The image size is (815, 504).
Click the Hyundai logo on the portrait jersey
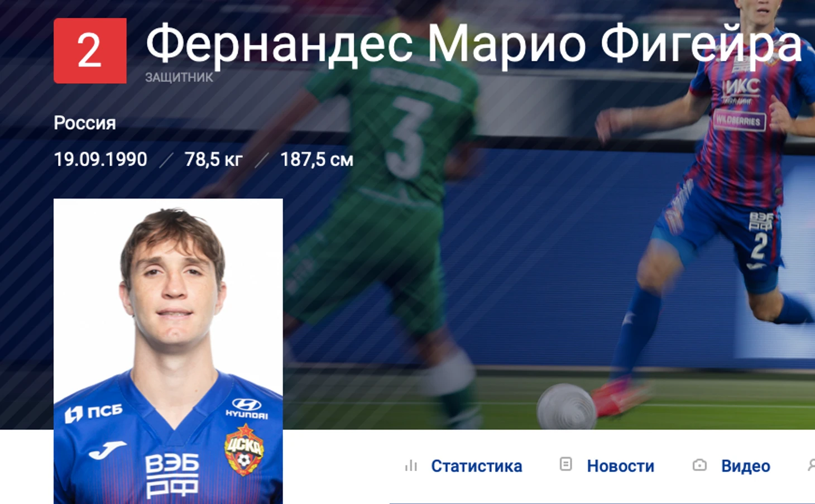coord(247,408)
